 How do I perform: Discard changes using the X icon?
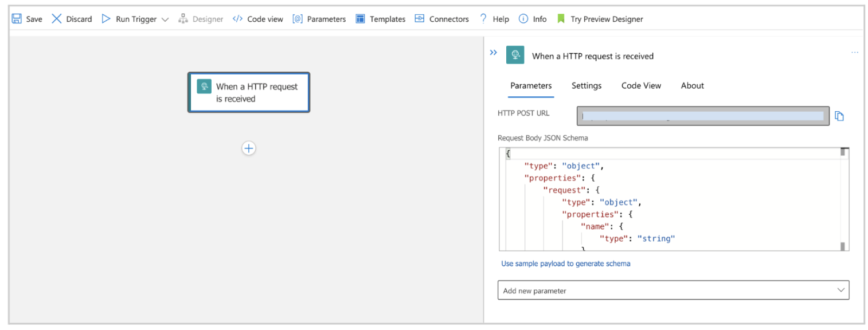[57, 19]
